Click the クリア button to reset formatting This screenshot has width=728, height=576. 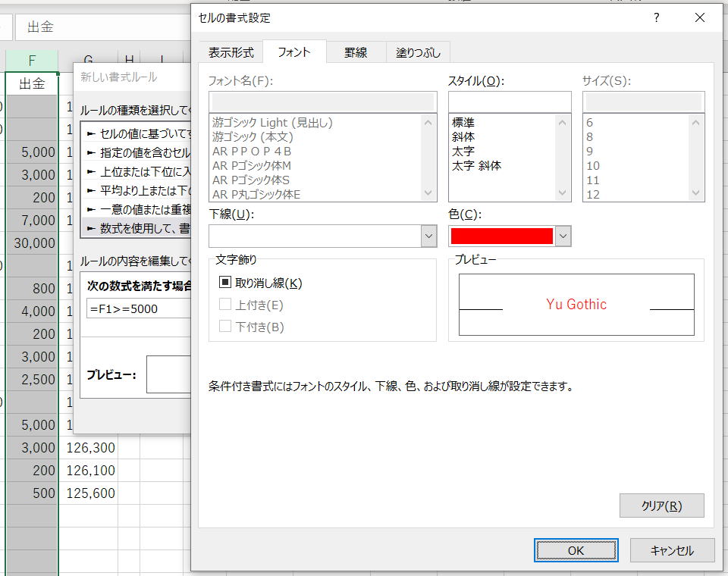click(x=661, y=506)
